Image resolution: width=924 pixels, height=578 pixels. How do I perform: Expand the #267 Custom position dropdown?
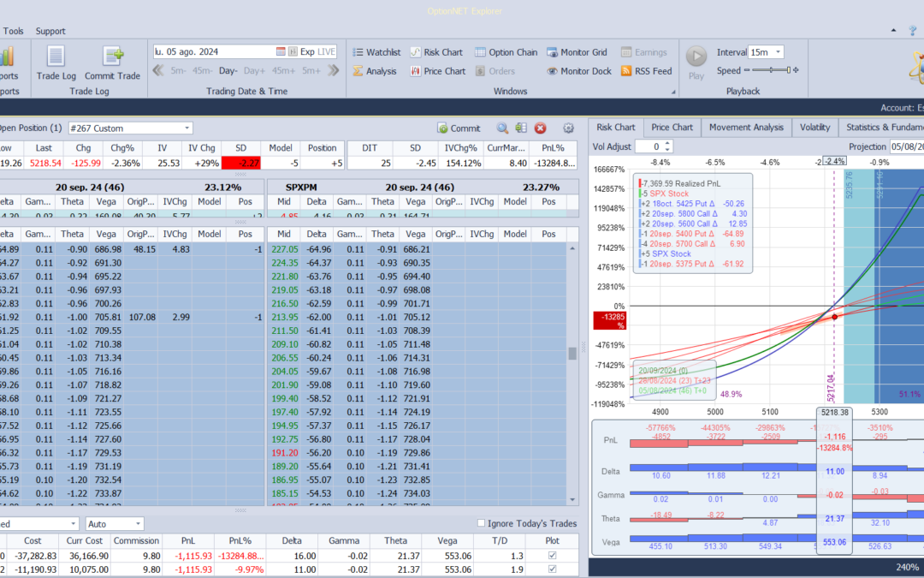[x=187, y=128]
